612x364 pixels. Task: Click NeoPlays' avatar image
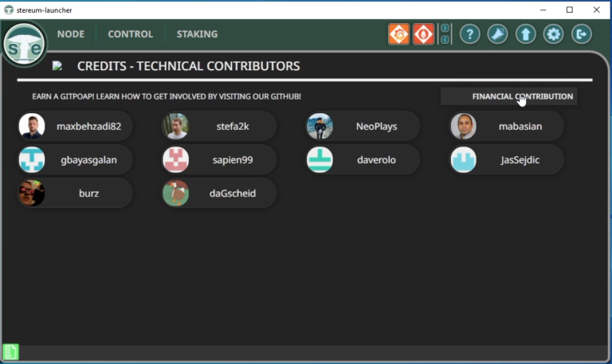pos(320,127)
